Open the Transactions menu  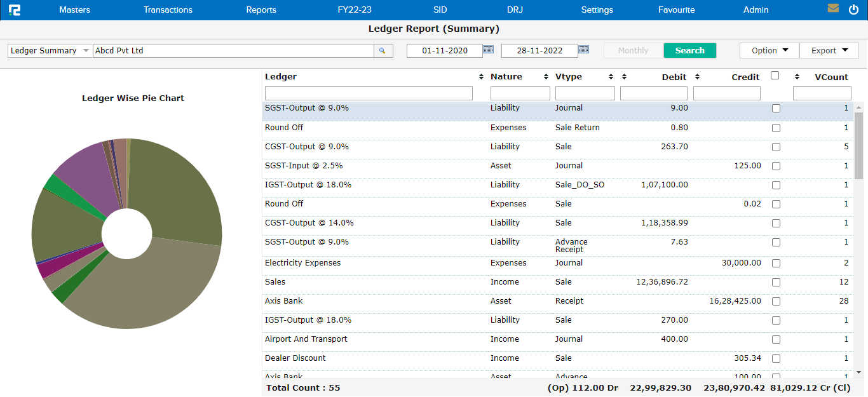tap(168, 10)
